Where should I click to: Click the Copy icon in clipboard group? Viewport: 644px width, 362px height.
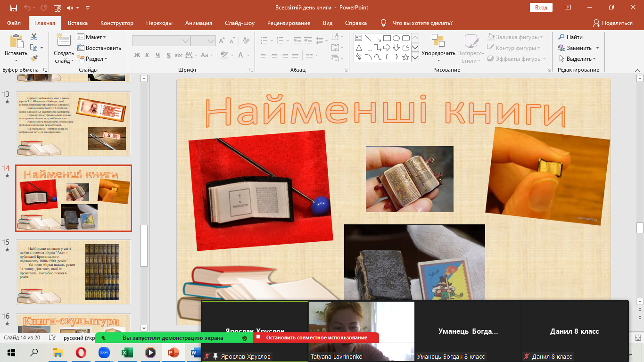pyautogui.click(x=33, y=48)
